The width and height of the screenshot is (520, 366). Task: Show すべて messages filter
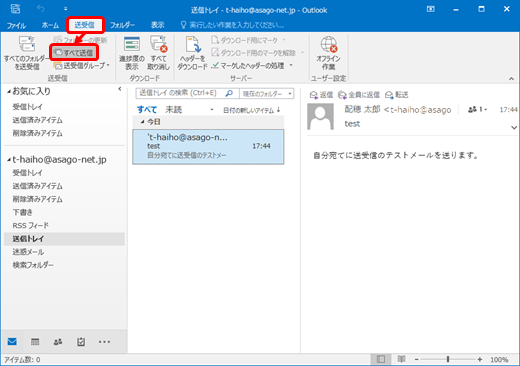pyautogui.click(x=147, y=110)
